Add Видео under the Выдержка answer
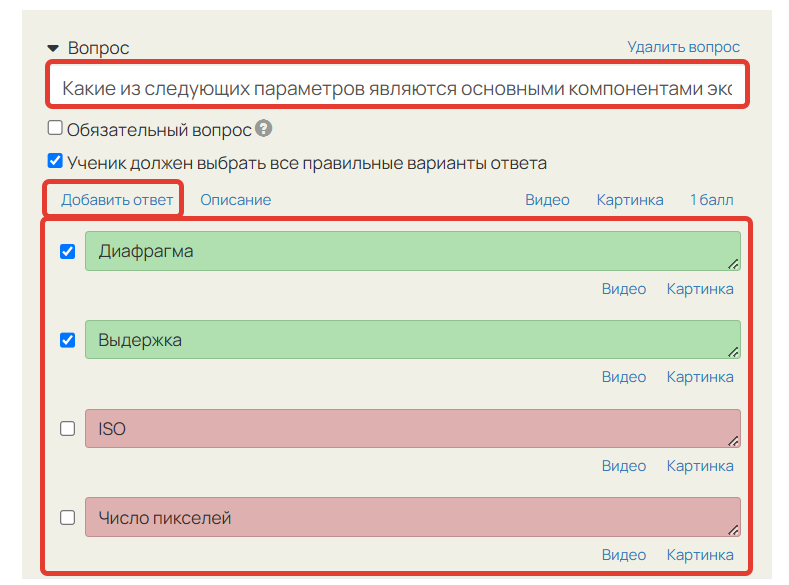Screen dimensions: 789x585 [623, 377]
